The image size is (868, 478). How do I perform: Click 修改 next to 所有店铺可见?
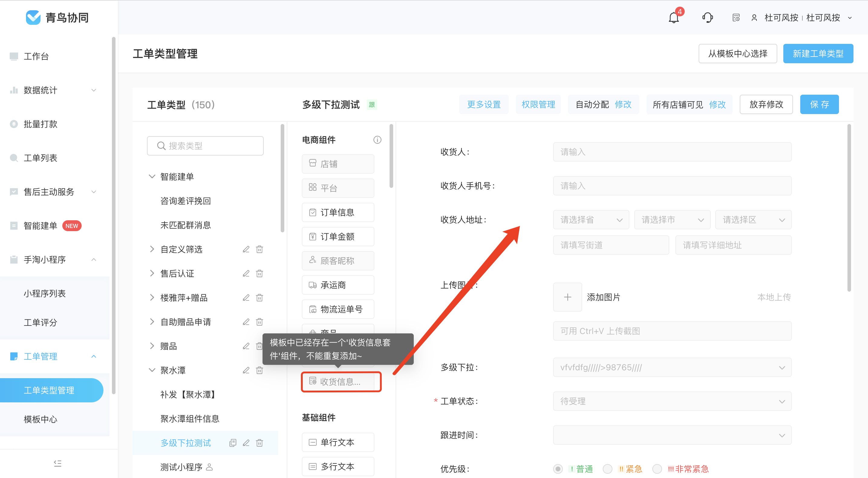coord(717,104)
